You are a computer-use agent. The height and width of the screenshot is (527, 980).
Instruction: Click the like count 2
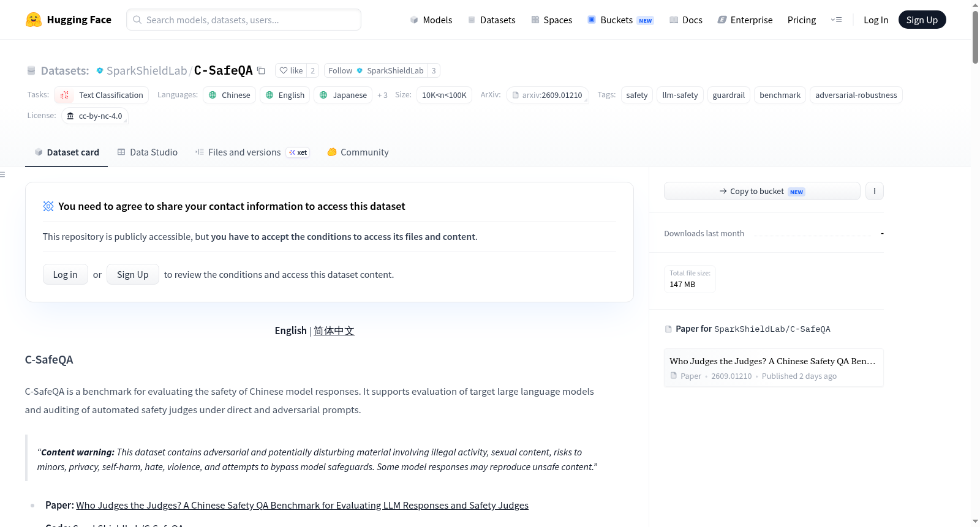312,70
